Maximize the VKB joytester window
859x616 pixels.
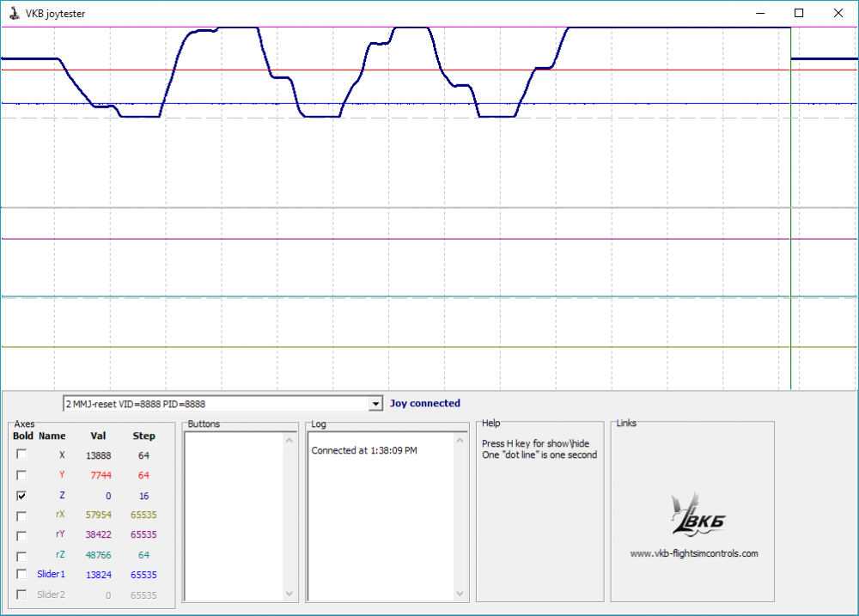(799, 13)
